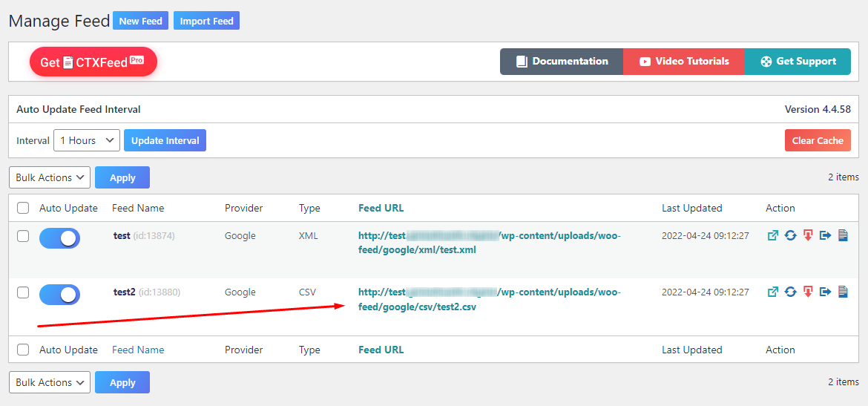Sort by Feed URL in header row

pos(381,209)
